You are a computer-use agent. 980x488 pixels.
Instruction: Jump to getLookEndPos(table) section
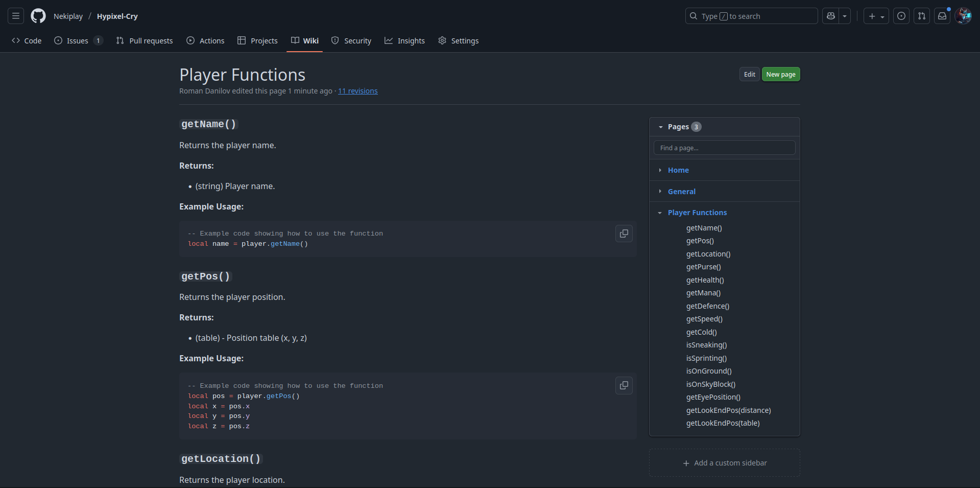click(723, 423)
